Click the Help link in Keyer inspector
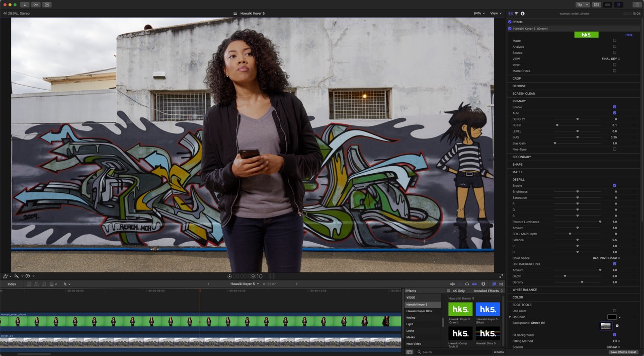The image size is (644, 356). [628, 35]
